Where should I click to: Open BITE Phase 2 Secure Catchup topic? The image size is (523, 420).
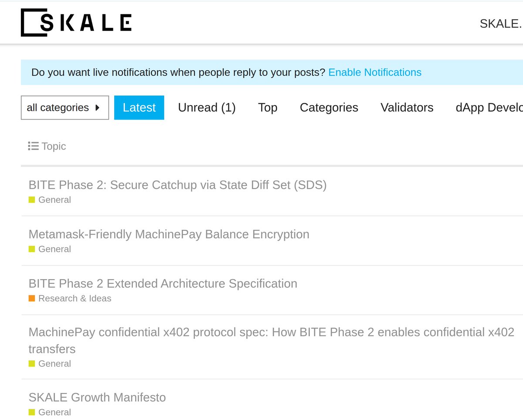(x=177, y=185)
